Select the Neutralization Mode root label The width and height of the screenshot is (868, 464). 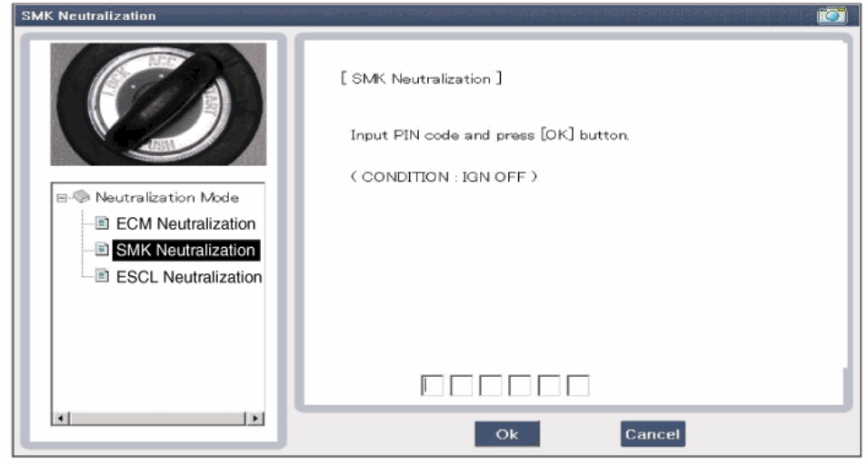click(167, 197)
